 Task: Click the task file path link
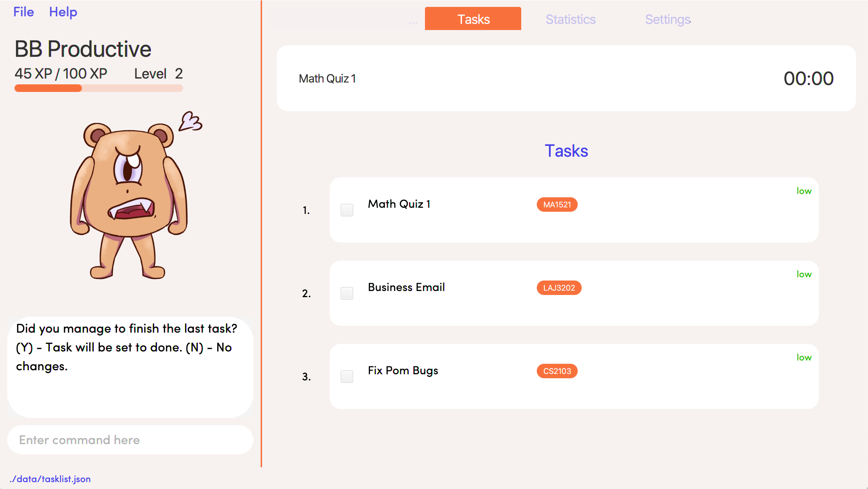point(51,478)
